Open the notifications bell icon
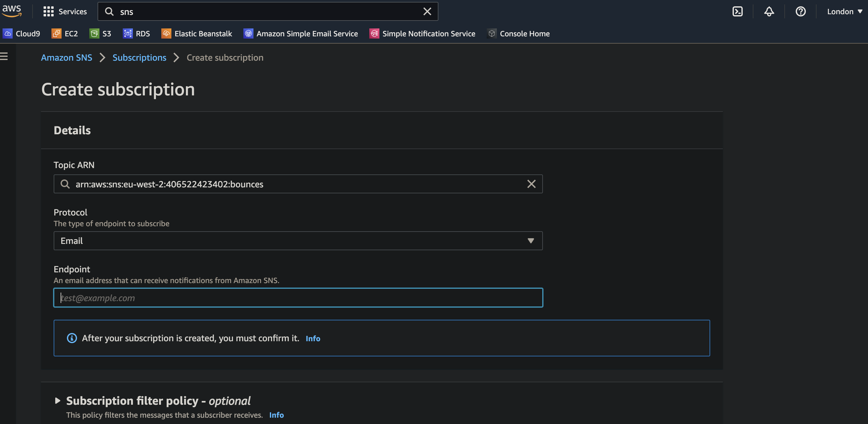868x424 pixels. pyautogui.click(x=769, y=11)
